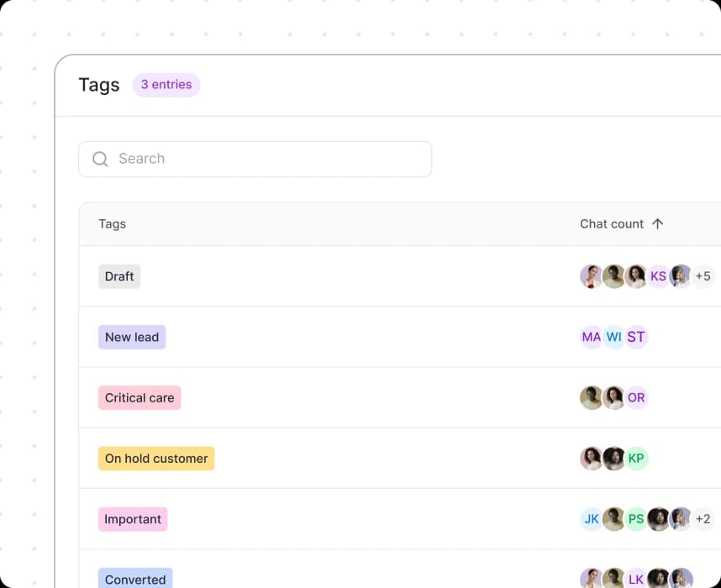This screenshot has width=721, height=588.
Task: Click the WI avatar in New lead row
Action: coord(614,337)
